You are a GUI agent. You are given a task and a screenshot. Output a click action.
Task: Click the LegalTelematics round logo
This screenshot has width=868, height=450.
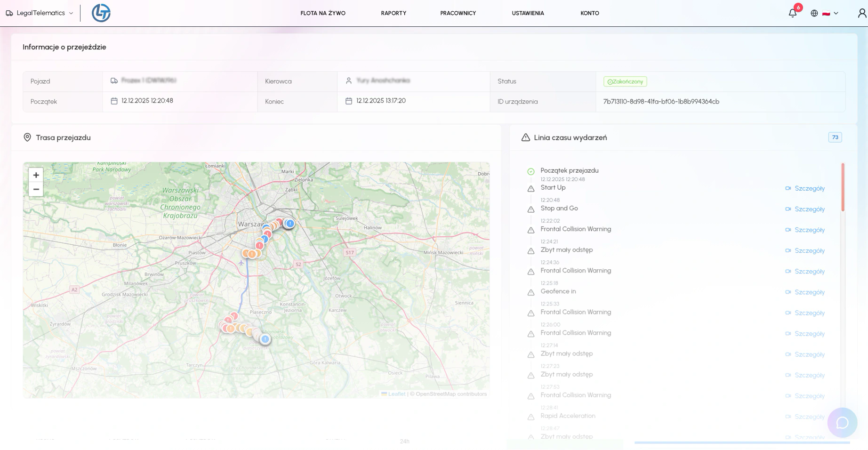101,13
